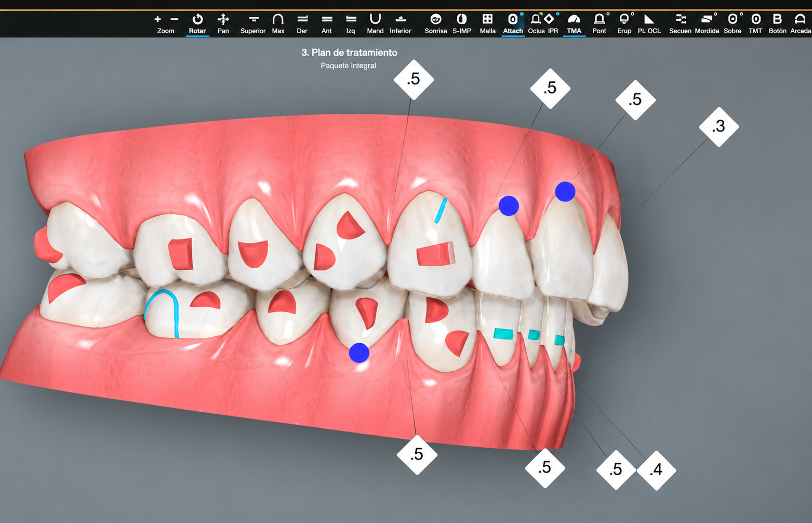
Task: Show the Mand mandibular arch view
Action: pyautogui.click(x=375, y=24)
